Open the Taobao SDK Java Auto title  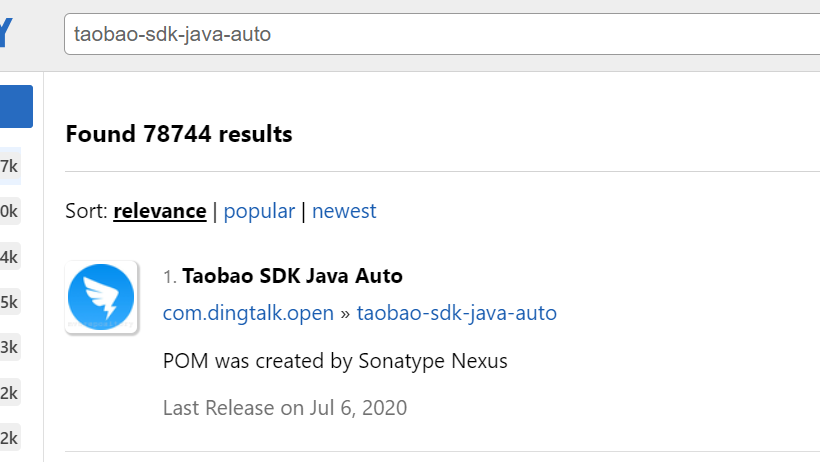coord(292,276)
